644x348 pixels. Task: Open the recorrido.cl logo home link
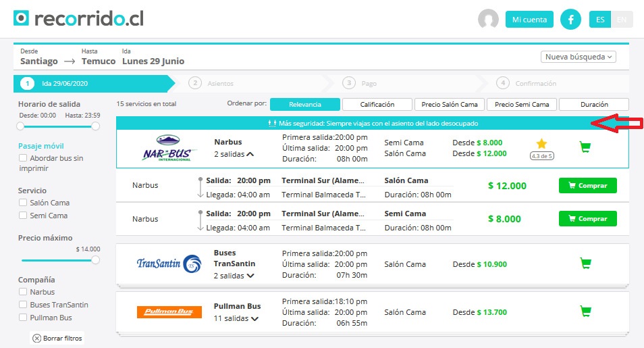(x=78, y=18)
